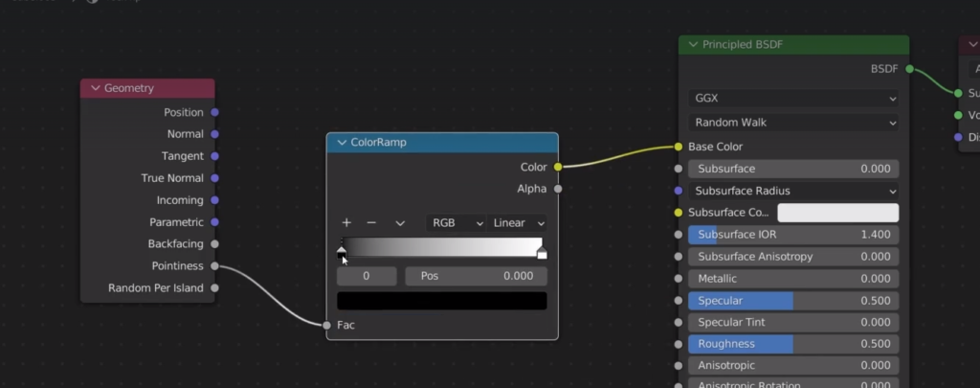Click the Geometry node title
980x388 pixels.
129,88
